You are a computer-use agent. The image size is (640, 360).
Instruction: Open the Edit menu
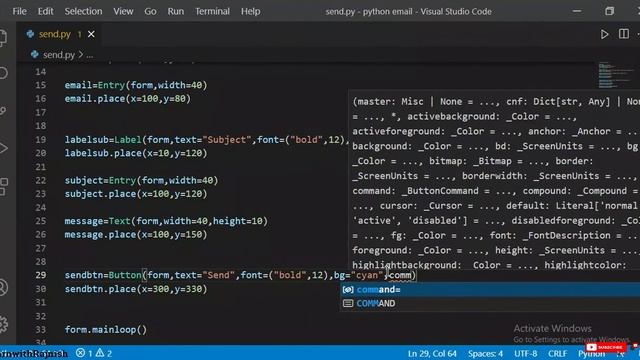[x=45, y=11]
